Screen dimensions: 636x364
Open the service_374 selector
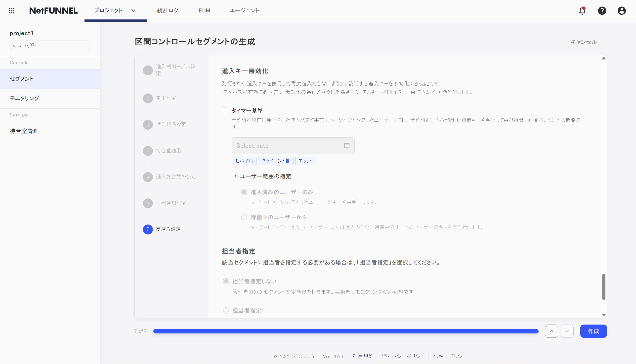[50, 45]
